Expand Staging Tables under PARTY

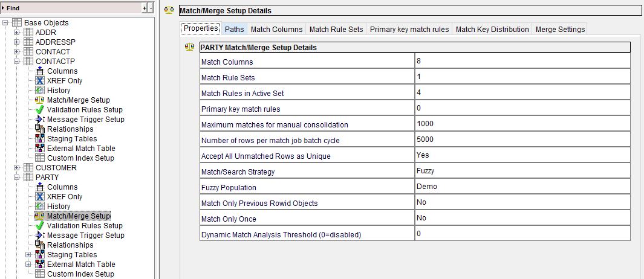(28, 255)
